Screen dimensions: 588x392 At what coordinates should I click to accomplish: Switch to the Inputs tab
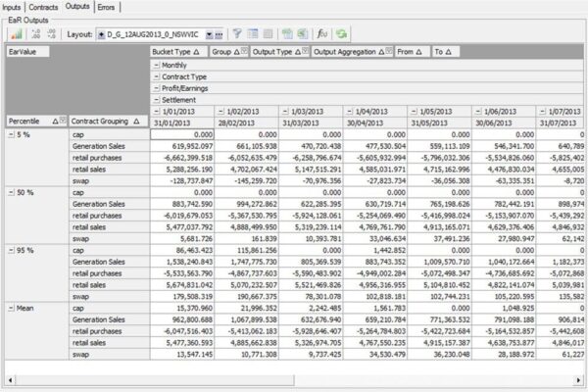tap(12, 7)
